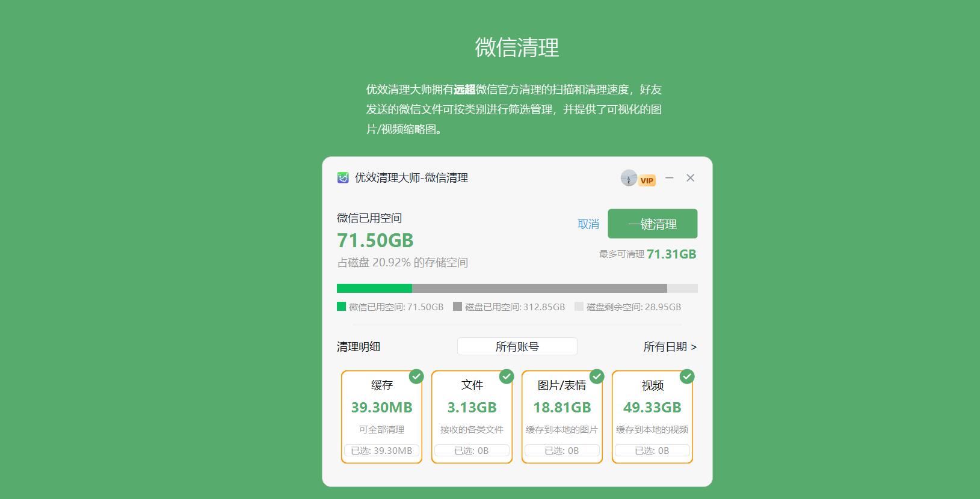Click green legend swatch for 微信已用空间
The image size is (980, 499).
coord(341,307)
